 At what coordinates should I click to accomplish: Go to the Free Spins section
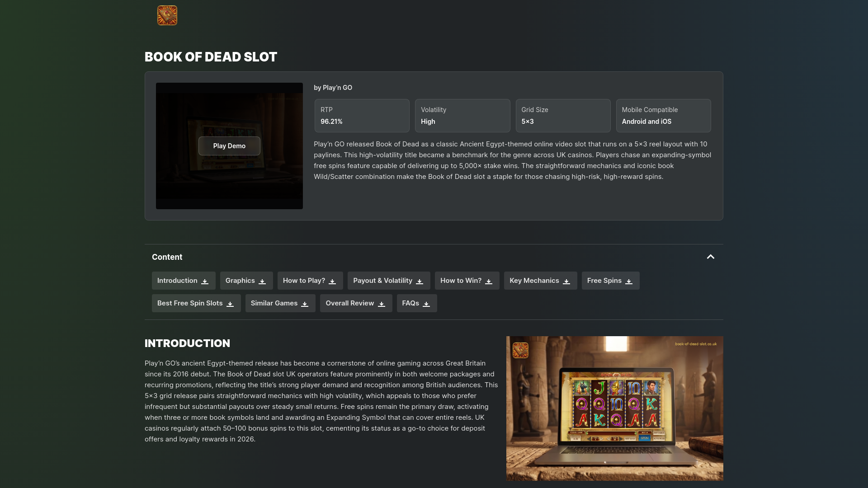pyautogui.click(x=610, y=281)
